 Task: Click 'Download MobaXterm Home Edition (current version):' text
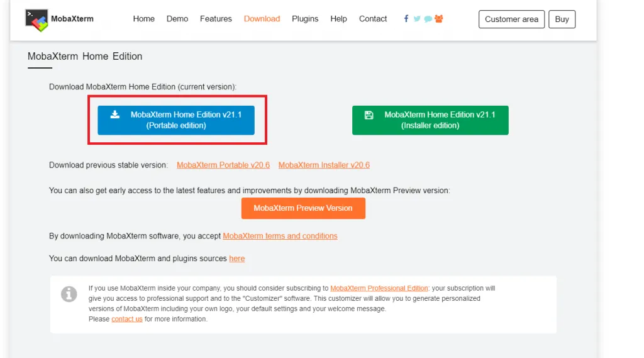coord(143,87)
